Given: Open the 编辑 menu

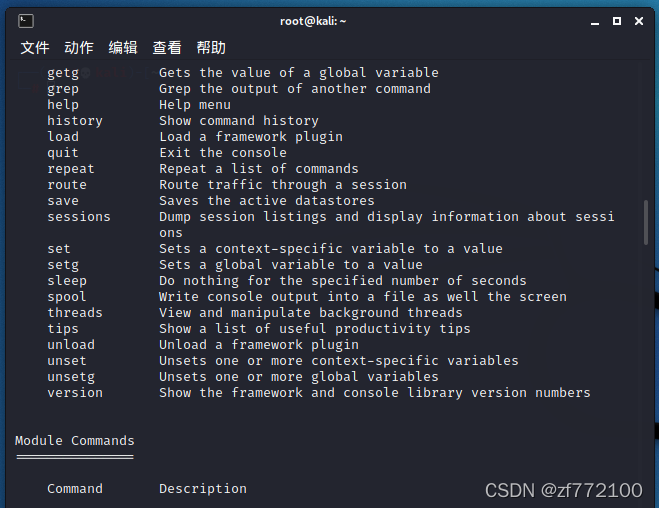Looking at the screenshot, I should point(123,47).
